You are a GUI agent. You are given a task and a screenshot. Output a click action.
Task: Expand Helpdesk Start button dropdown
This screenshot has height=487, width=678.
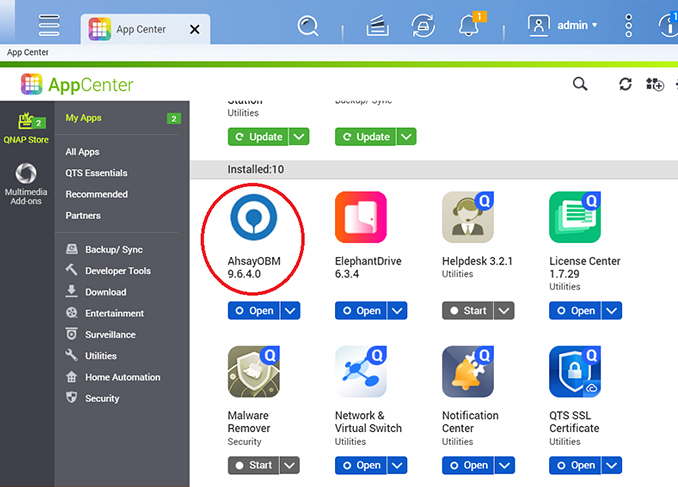click(504, 311)
